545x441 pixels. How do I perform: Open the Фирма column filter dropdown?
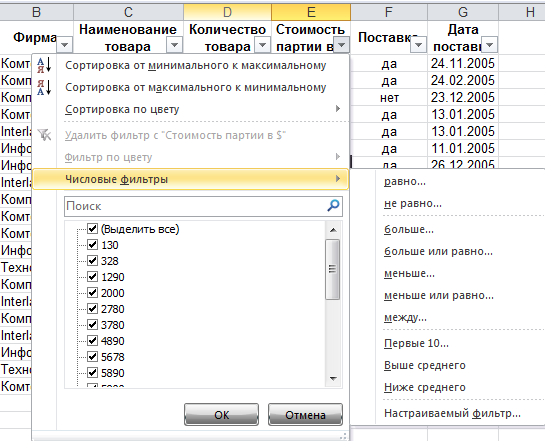(x=65, y=44)
